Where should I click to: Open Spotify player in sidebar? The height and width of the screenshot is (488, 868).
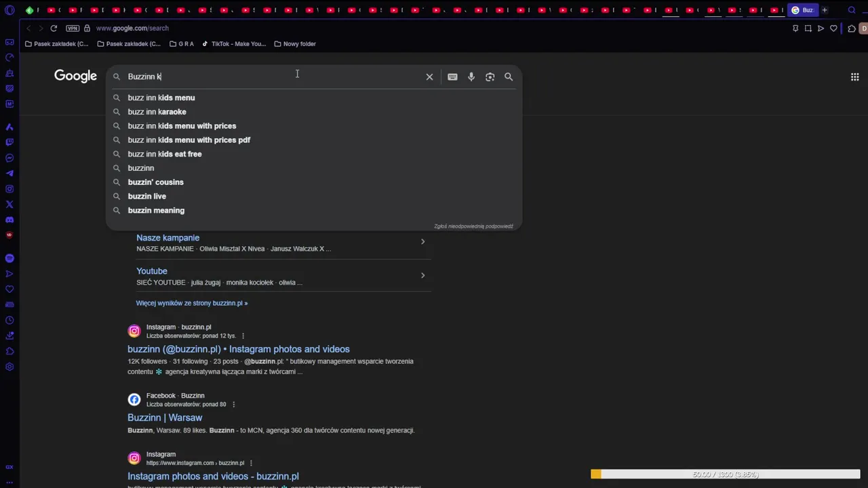(9, 258)
